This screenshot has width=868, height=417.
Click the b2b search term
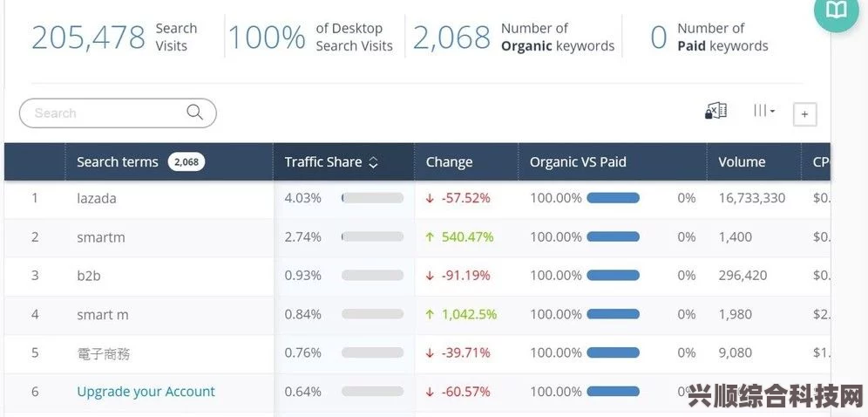tap(89, 275)
